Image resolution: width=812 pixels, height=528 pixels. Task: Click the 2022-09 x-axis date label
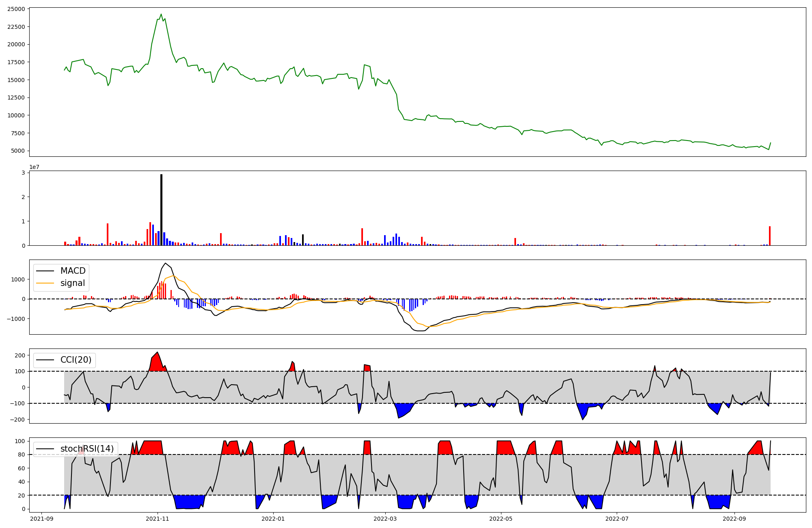click(x=734, y=519)
